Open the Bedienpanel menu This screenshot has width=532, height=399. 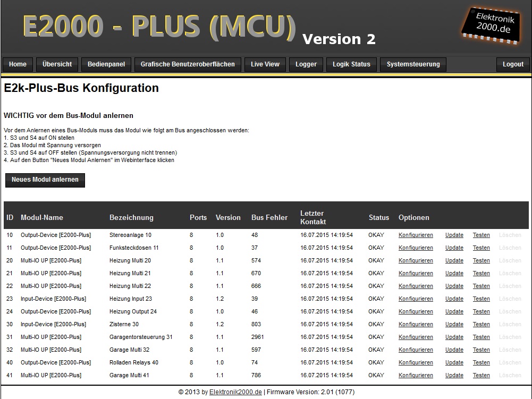pos(106,64)
